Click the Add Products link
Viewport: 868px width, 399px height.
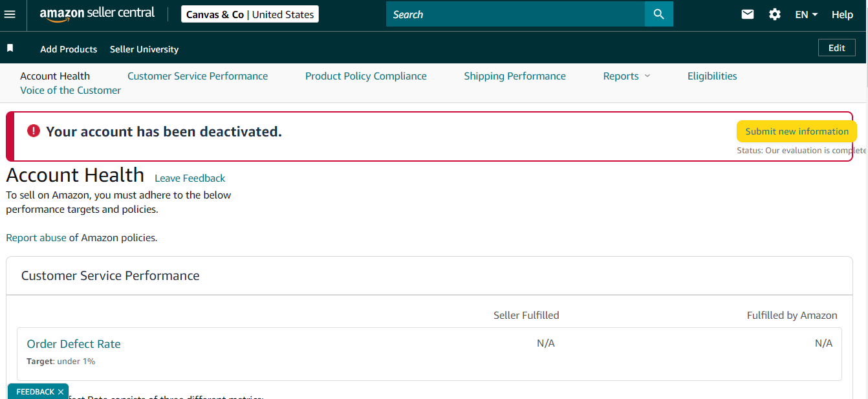click(69, 49)
